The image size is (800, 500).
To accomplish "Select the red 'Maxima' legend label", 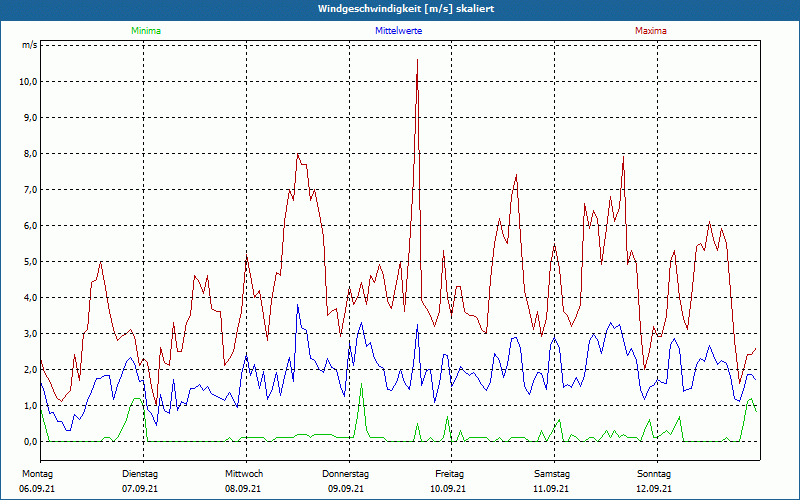I will click(651, 31).
